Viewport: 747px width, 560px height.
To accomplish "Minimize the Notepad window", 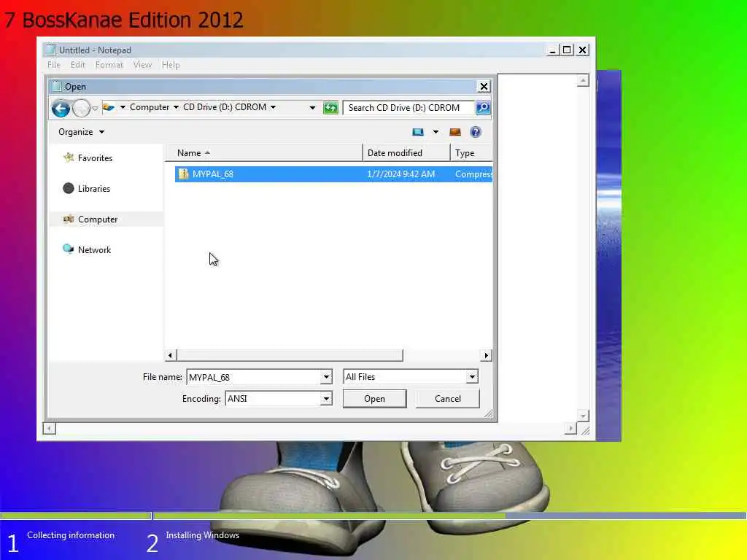I will (x=552, y=50).
